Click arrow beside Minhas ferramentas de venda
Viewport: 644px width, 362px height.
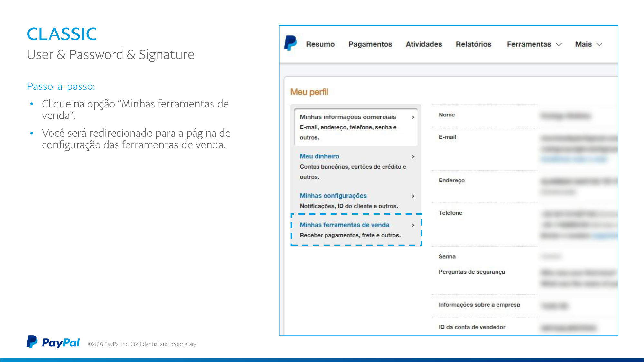(413, 225)
